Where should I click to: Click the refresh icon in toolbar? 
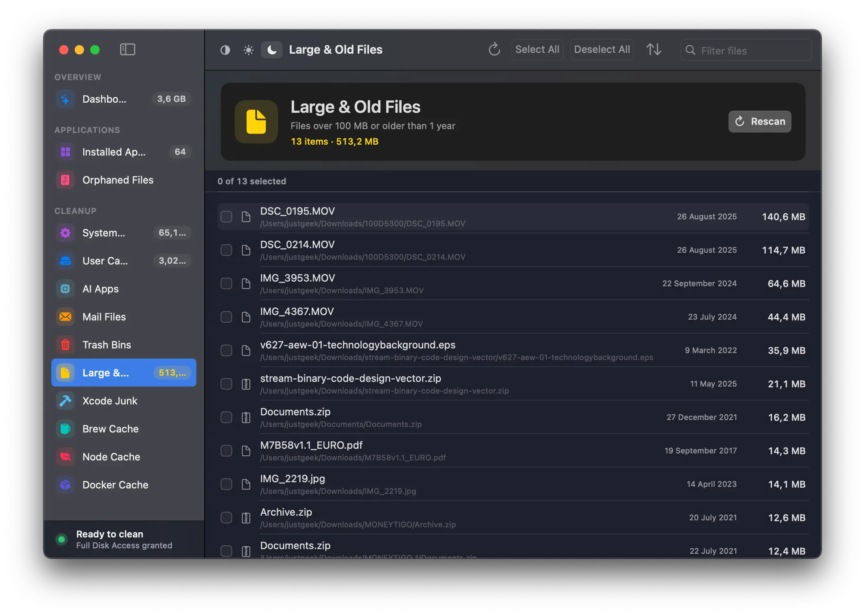click(x=494, y=50)
